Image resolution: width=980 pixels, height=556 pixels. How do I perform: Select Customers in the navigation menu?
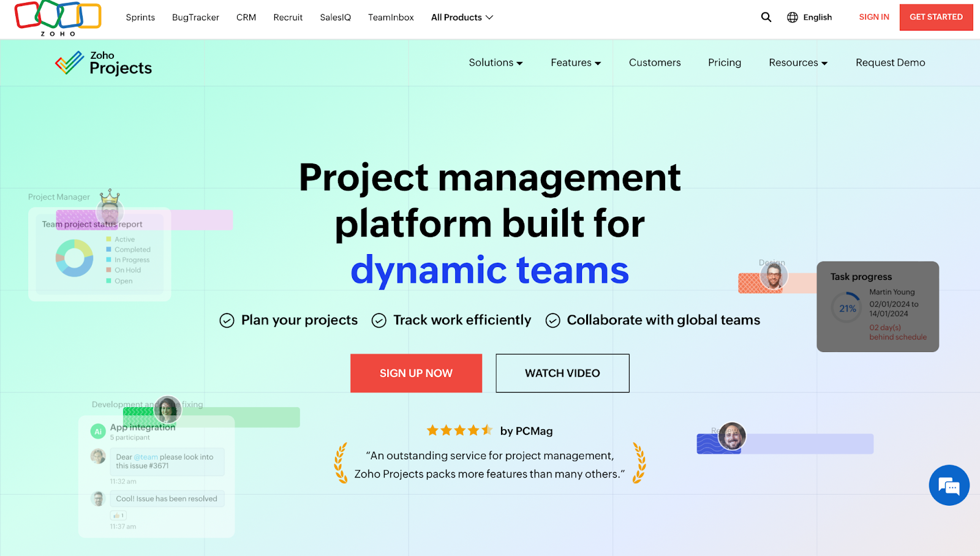pos(654,62)
